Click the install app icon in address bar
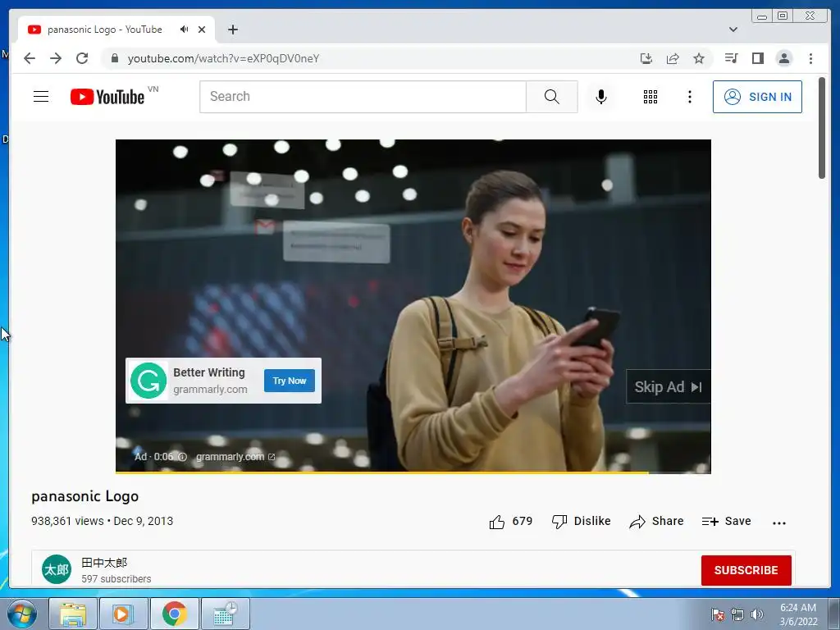This screenshot has height=630, width=840. coord(646,58)
